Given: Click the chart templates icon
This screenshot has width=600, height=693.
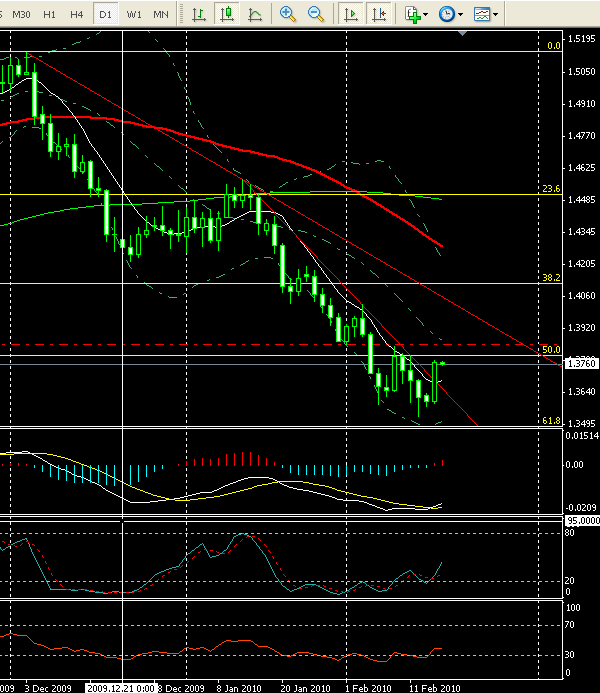Looking at the screenshot, I should 482,14.
